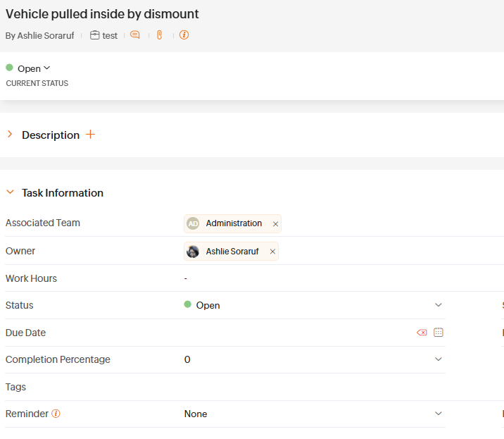Image resolution: width=504 pixels, height=439 pixels.
Task: Click the Reminder info icon
Action: pos(56,414)
